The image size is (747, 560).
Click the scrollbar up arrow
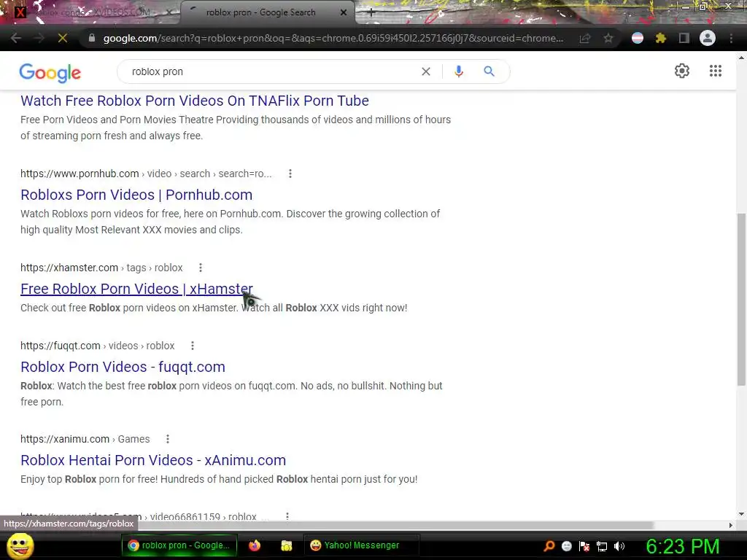pyautogui.click(x=741, y=57)
